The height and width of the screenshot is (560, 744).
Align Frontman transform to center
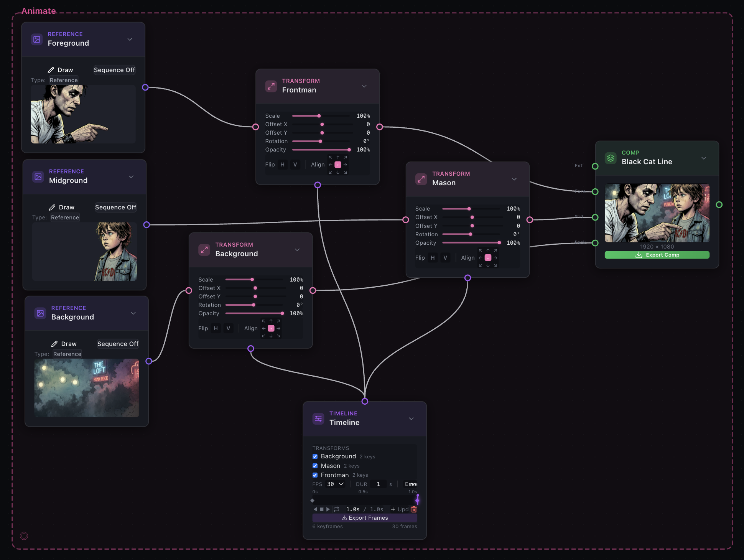(338, 165)
